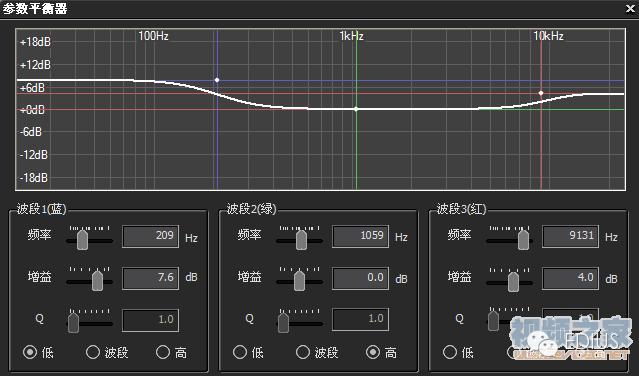Click band 3 Q slider handle
This screenshot has width=639, height=376.
point(494,321)
